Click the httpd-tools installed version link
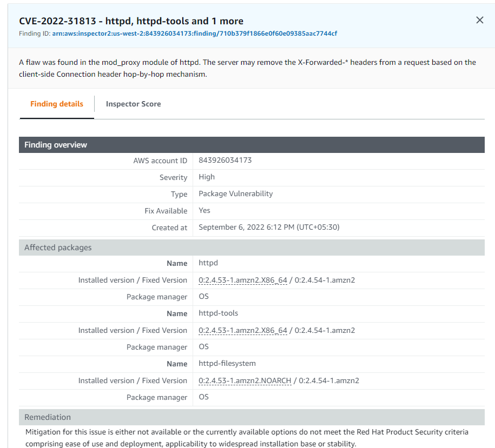 point(242,330)
